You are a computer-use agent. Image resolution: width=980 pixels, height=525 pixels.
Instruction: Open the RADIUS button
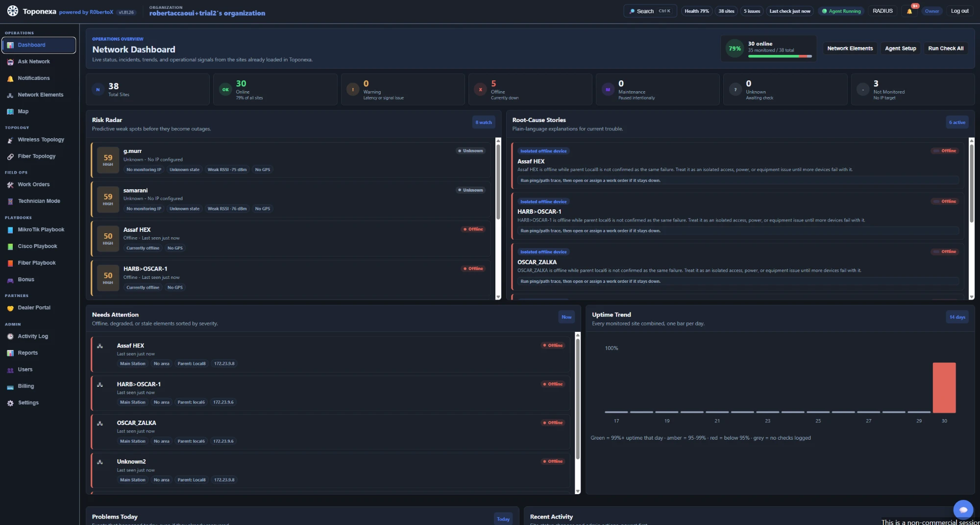(x=882, y=11)
